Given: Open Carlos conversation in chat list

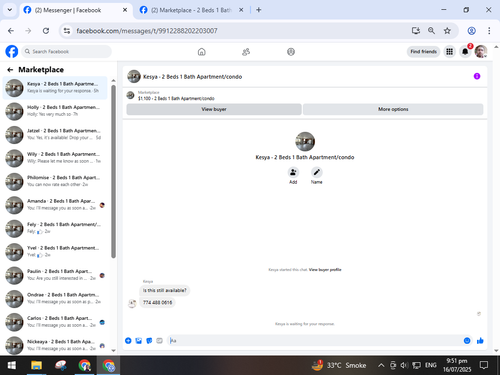Looking at the screenshot, I should coord(55,322).
